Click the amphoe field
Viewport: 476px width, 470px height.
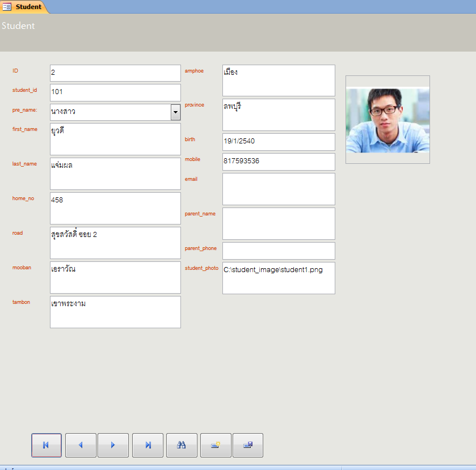(x=279, y=81)
